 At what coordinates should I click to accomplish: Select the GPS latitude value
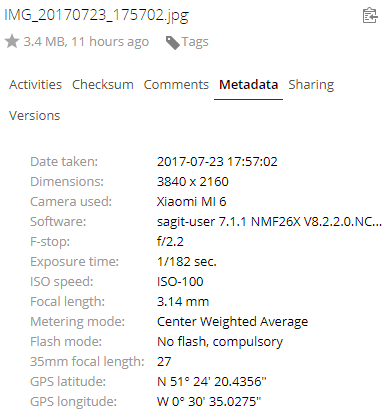pyautogui.click(x=212, y=381)
